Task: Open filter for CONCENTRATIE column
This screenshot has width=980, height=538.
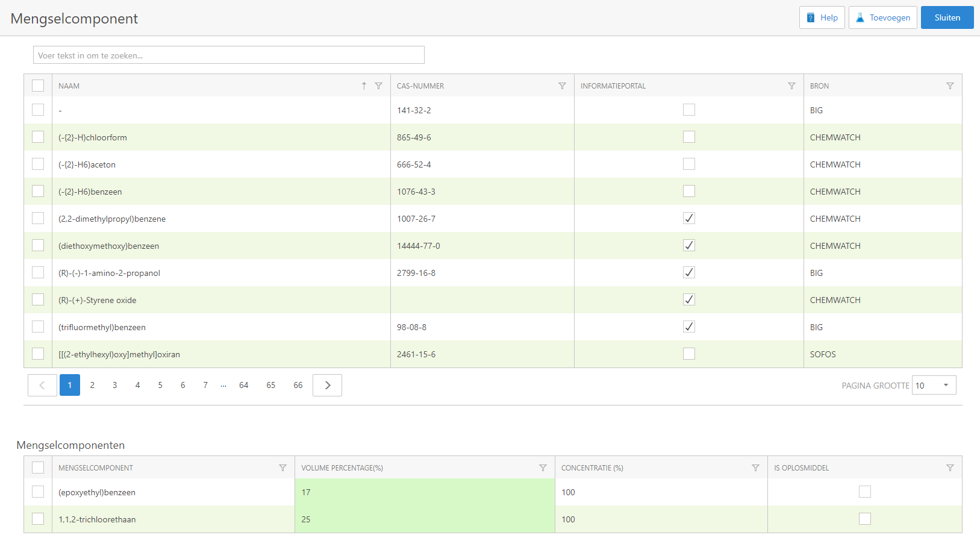Action: tap(755, 468)
